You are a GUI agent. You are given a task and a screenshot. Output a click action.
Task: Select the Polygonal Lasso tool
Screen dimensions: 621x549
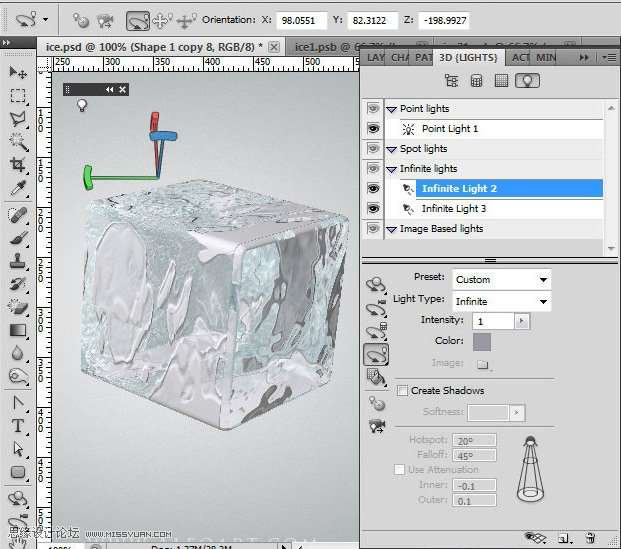pyautogui.click(x=18, y=118)
